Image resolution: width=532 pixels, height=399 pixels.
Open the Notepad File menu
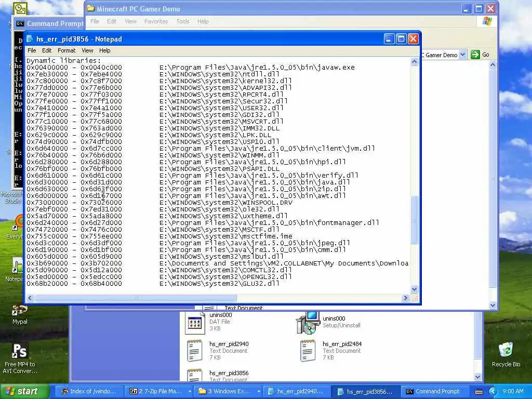pos(32,50)
